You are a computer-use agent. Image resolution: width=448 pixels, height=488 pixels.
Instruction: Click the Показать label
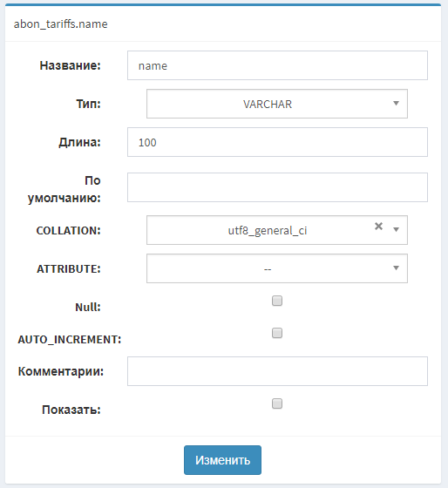coord(71,410)
